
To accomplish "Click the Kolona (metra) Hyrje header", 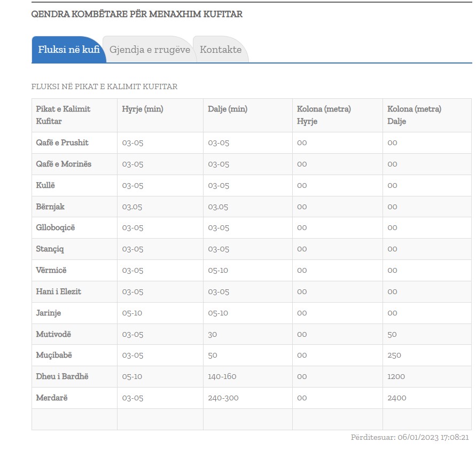I will [324, 115].
